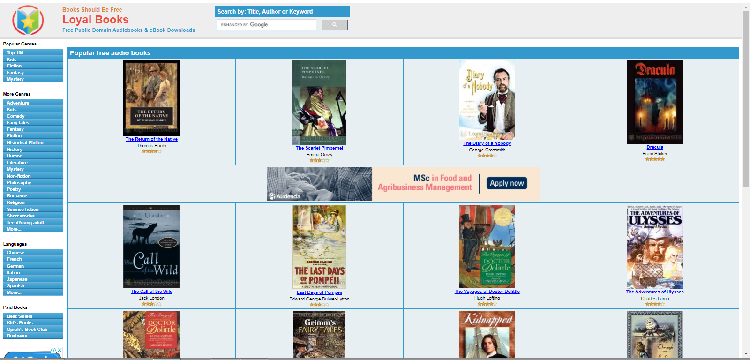The image size is (750, 360).
Task: Select the French language menu item
Action: pos(33,259)
